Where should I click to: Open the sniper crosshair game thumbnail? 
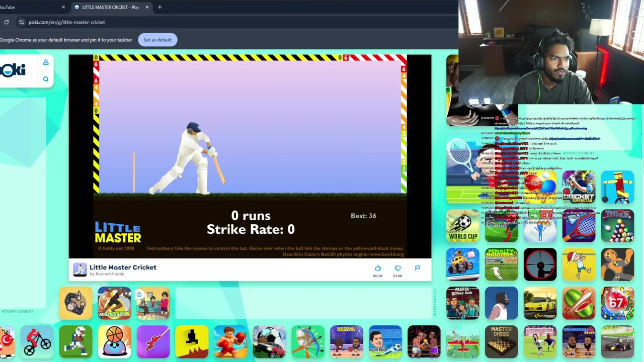pos(540,264)
